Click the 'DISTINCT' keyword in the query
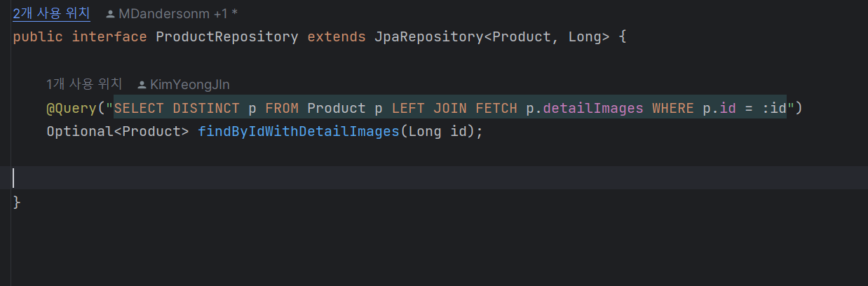Viewport: 868px width, 286px height. (x=206, y=109)
